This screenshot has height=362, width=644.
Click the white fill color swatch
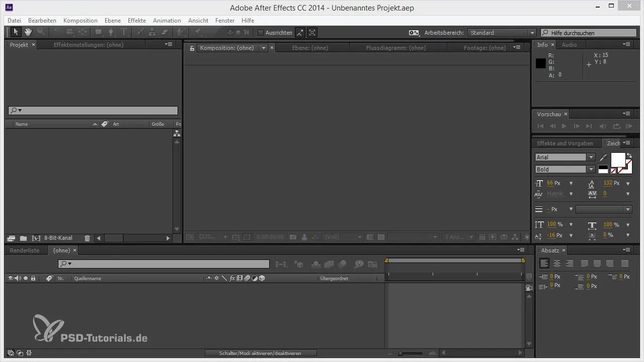coord(618,160)
